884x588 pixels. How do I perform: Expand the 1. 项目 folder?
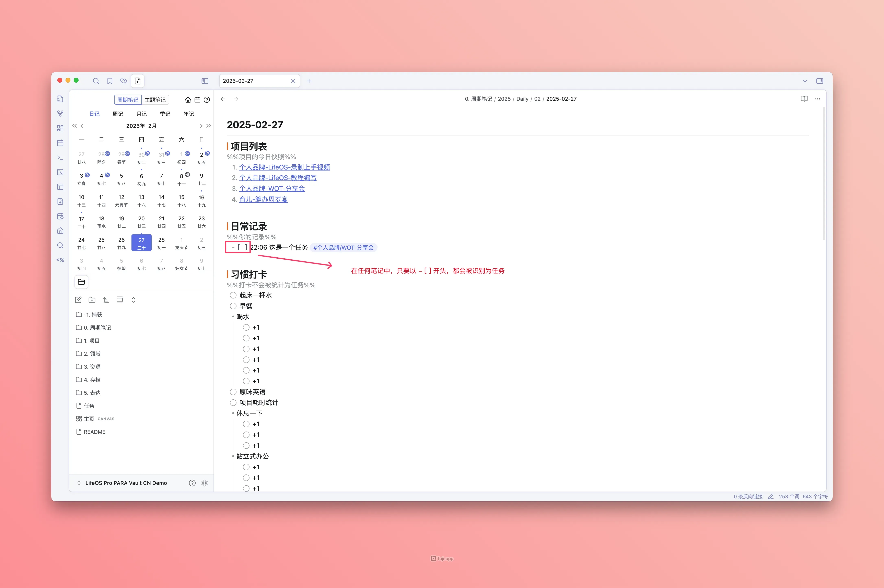pyautogui.click(x=92, y=341)
